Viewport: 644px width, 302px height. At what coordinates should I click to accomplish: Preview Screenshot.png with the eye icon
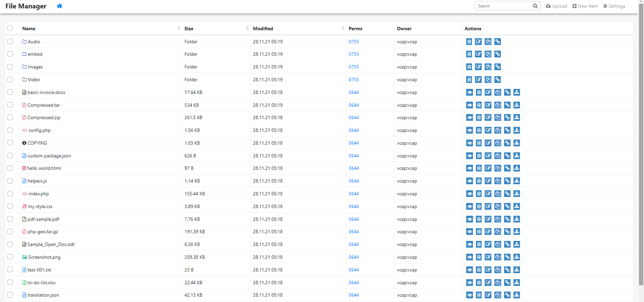click(469, 257)
